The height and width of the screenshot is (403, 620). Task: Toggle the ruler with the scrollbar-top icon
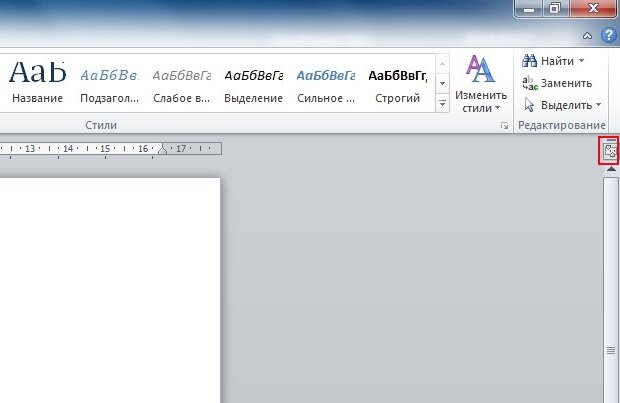coord(610,151)
